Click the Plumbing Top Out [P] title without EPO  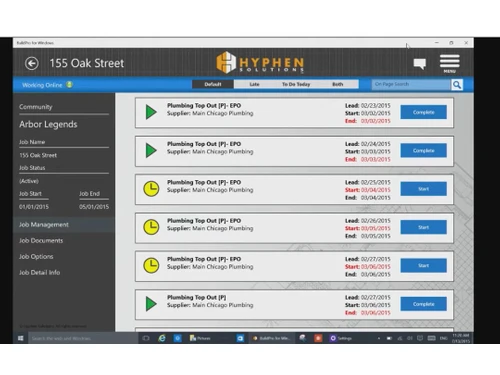click(196, 297)
